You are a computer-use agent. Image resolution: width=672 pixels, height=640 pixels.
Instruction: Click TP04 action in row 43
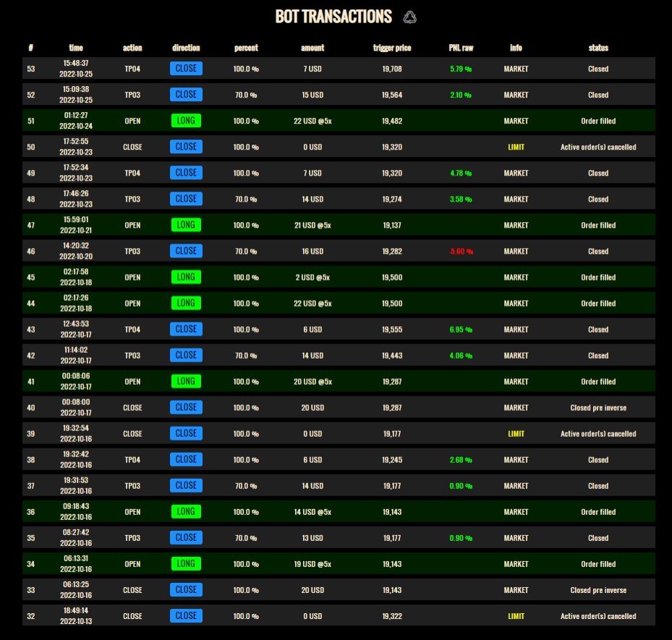pyautogui.click(x=132, y=330)
